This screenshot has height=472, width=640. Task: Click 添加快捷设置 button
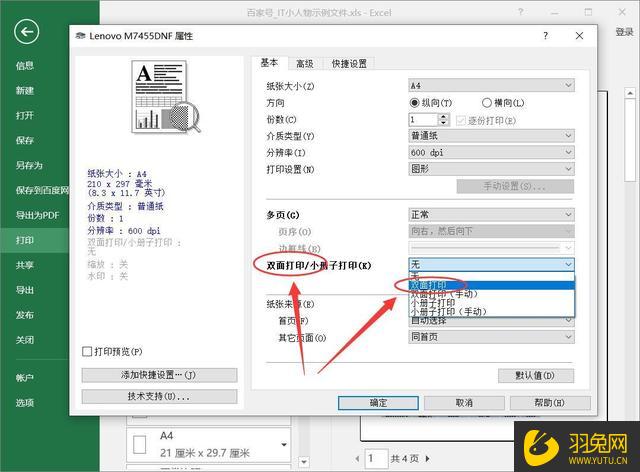tap(159, 375)
